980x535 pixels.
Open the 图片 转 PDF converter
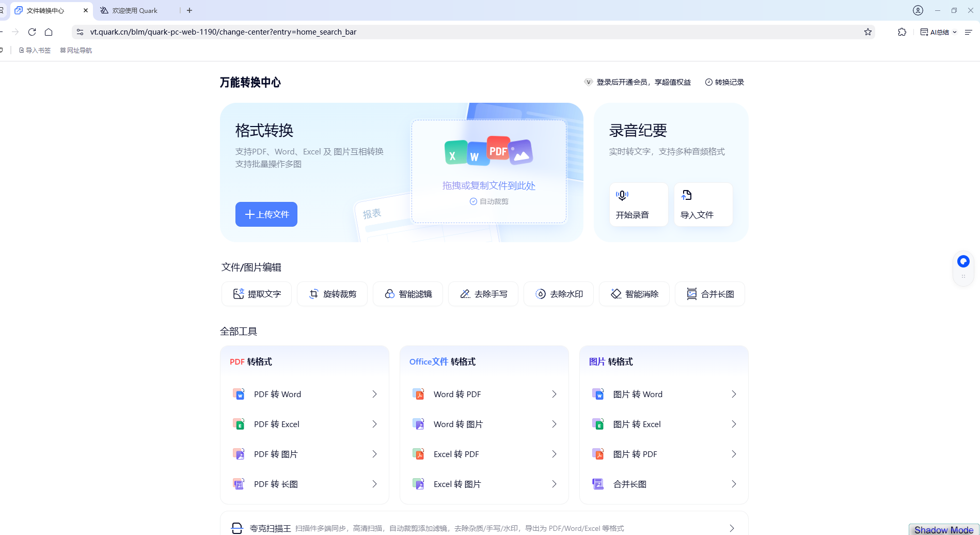(664, 454)
